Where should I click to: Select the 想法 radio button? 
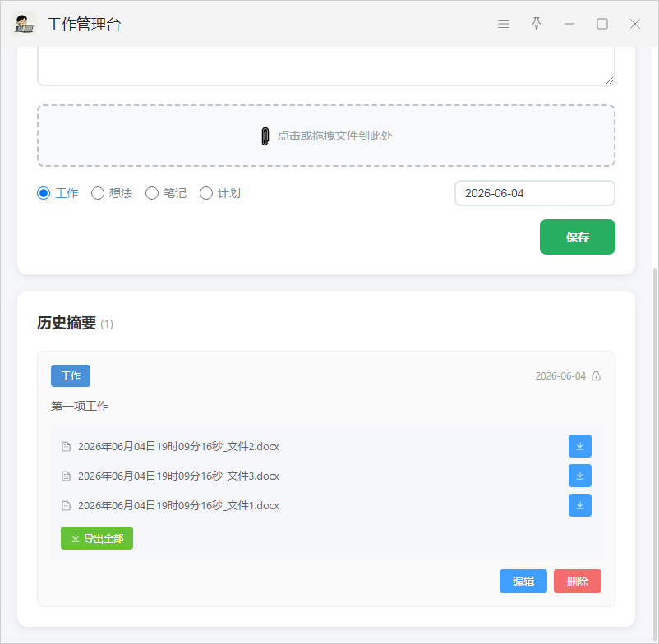click(x=98, y=193)
